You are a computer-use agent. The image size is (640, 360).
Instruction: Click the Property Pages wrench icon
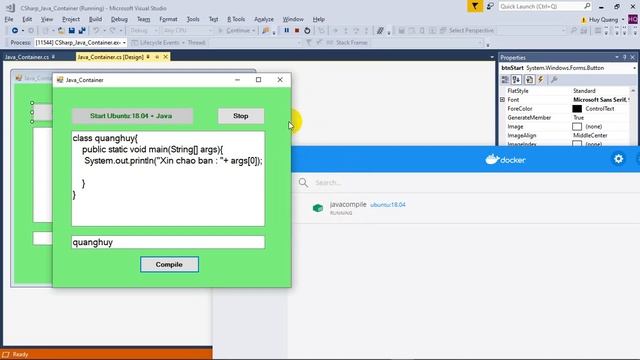(x=554, y=80)
